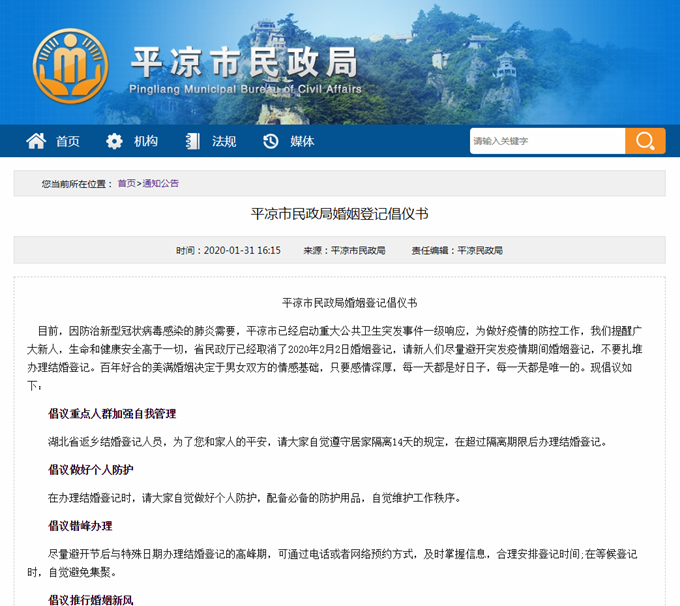Click the editor text 责任编辑：平凉民政局
This screenshot has height=606, width=680.
click(457, 250)
